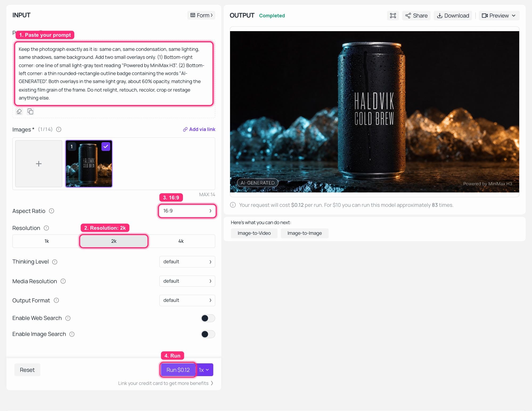Show the Thinking Level info icon
Image resolution: width=532 pixels, height=411 pixels.
55,262
